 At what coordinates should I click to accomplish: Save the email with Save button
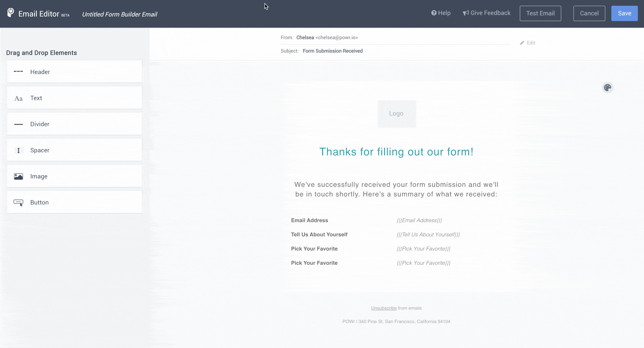(x=624, y=13)
